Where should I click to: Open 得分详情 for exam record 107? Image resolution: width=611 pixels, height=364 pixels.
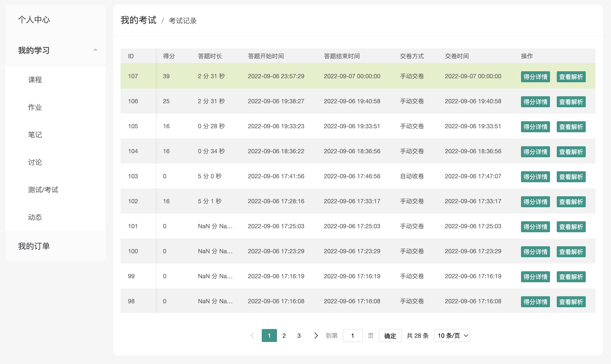pos(535,77)
